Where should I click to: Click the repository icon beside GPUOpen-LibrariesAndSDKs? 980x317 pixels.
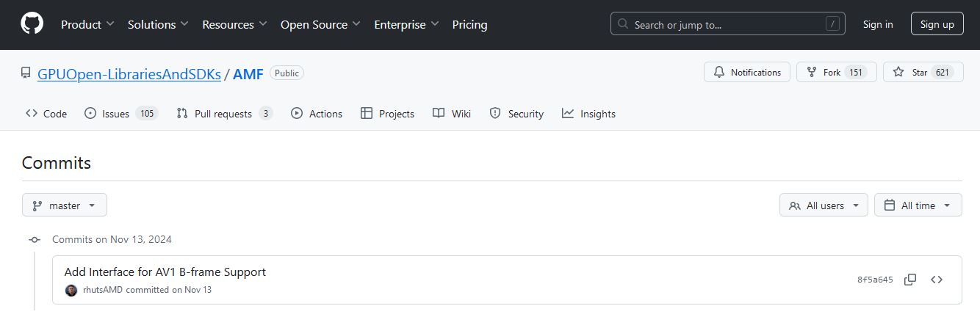[x=26, y=73]
